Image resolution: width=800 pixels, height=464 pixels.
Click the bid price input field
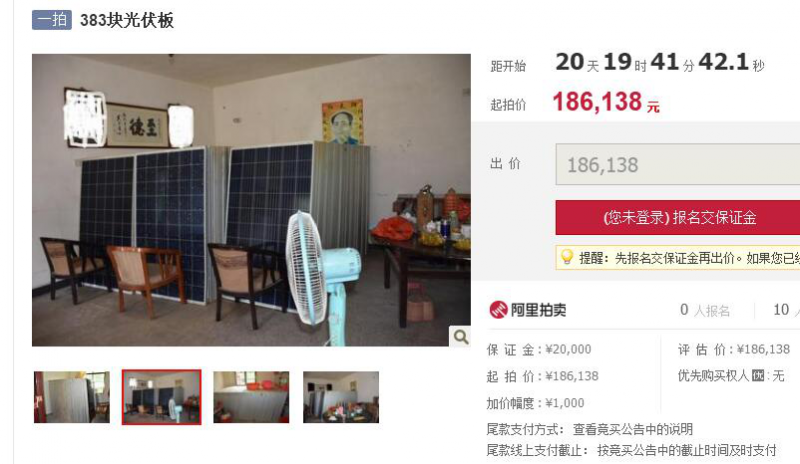[x=678, y=164]
